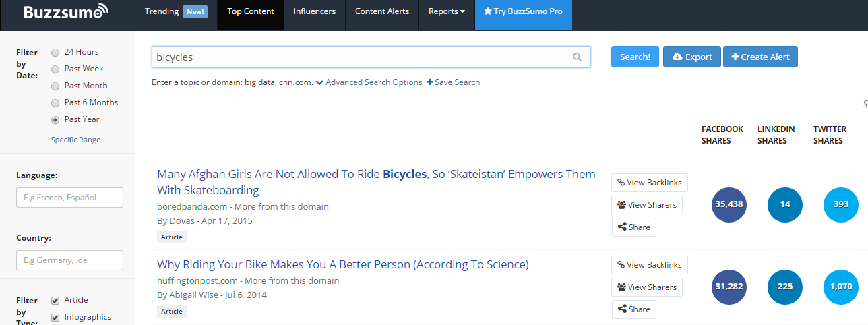Click the magnifier icon in search box
Image resolution: width=868 pixels, height=325 pixels.
click(x=577, y=57)
